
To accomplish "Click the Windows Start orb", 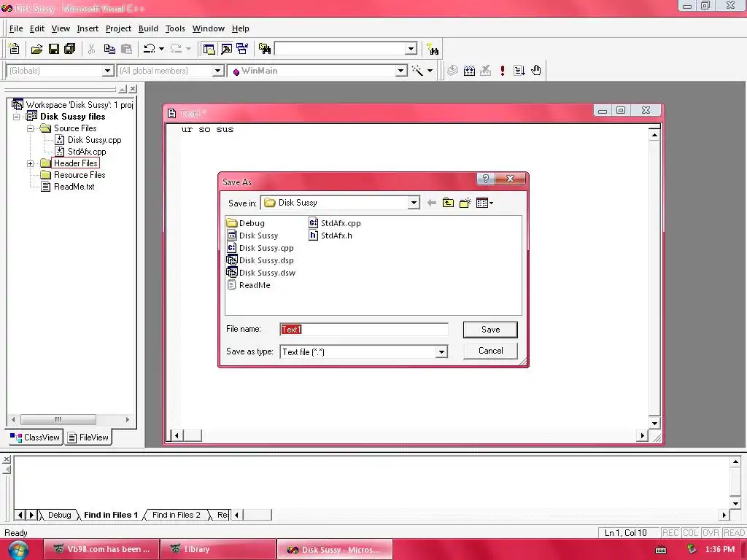I will click(x=18, y=550).
